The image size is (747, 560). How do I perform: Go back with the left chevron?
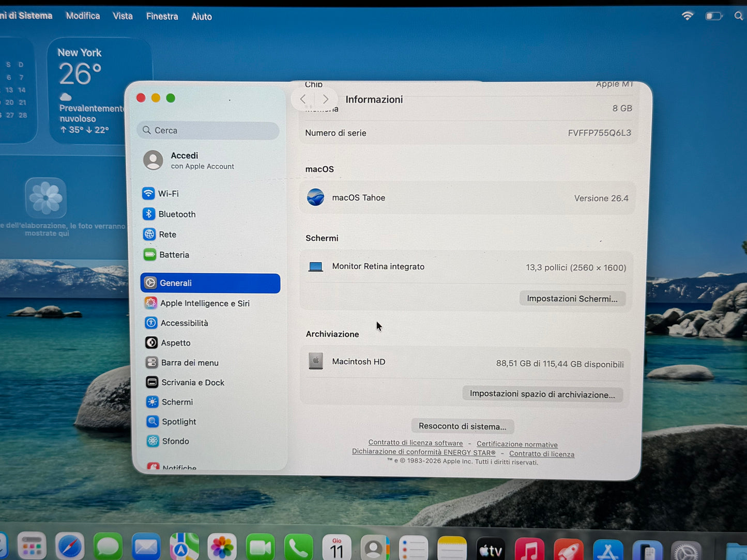click(303, 99)
